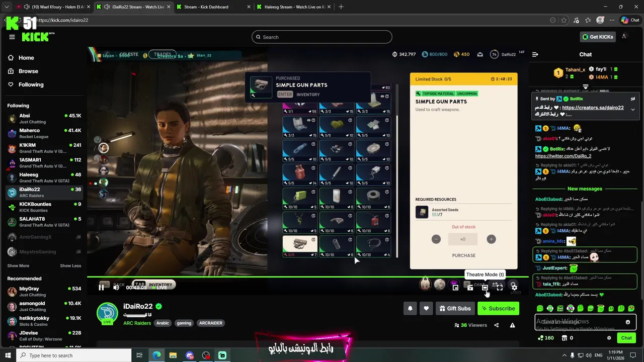Open Haleesg channel in Following list

pyautogui.click(x=44, y=177)
